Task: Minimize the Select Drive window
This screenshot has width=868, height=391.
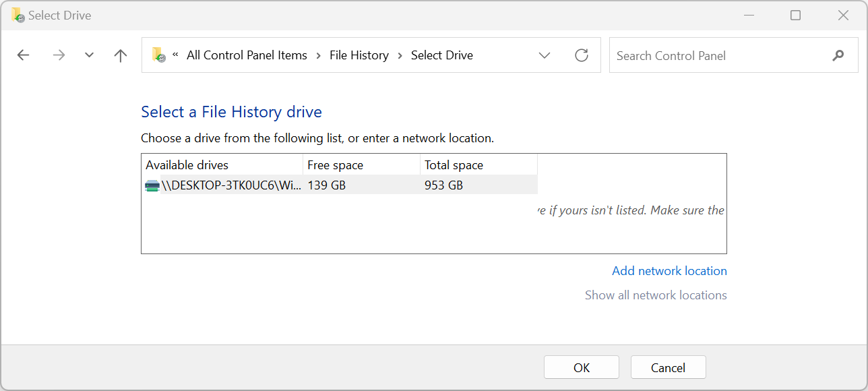Action: tap(748, 15)
